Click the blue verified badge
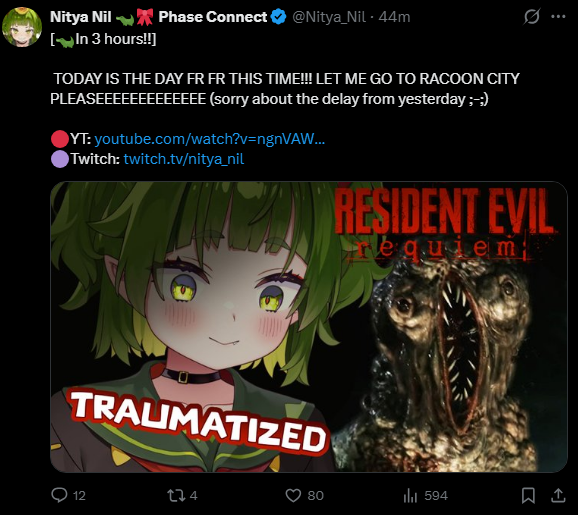Screen dimensions: 578x515 (x=279, y=17)
